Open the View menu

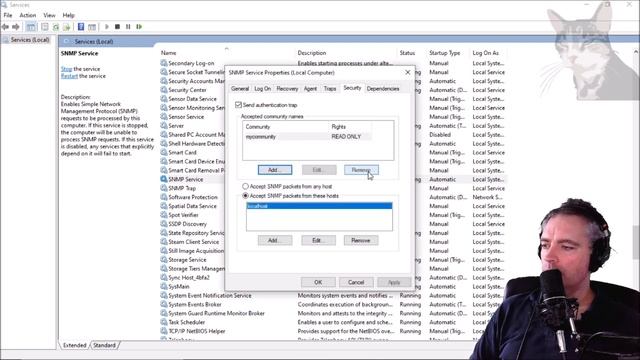[x=49, y=15]
